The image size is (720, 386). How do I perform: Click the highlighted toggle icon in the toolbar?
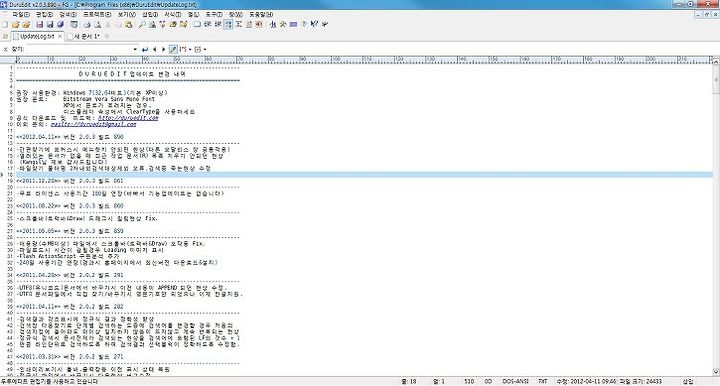click(x=228, y=24)
